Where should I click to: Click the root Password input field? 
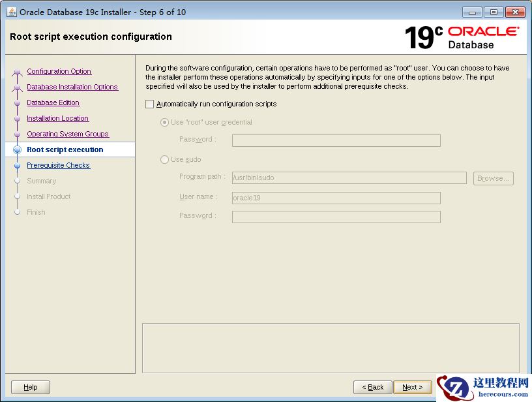(x=336, y=140)
